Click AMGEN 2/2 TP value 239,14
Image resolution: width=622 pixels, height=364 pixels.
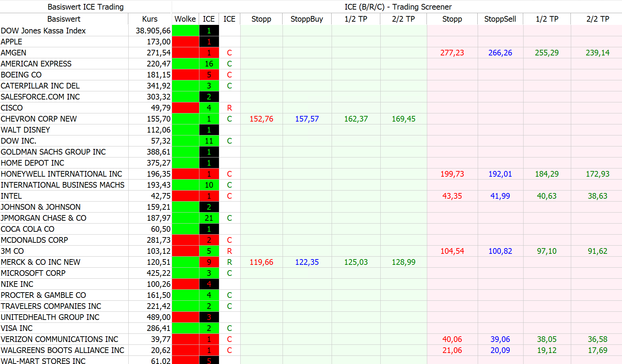coord(597,53)
